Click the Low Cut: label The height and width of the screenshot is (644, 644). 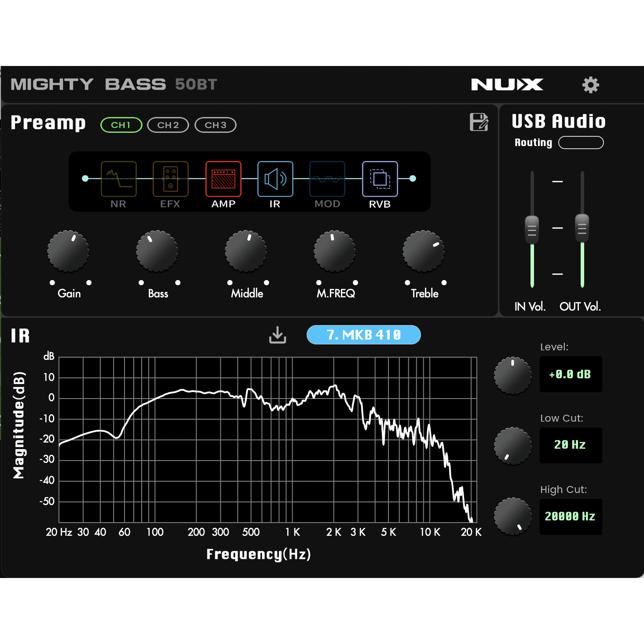click(x=562, y=418)
